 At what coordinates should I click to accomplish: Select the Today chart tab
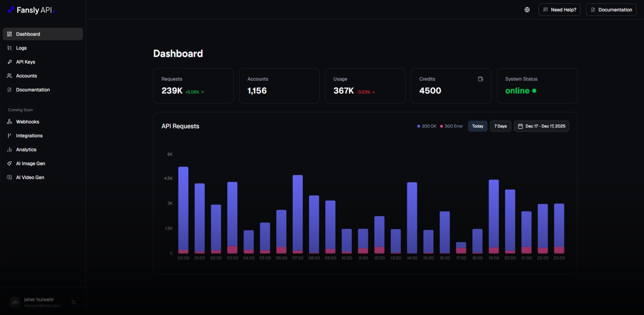point(477,126)
